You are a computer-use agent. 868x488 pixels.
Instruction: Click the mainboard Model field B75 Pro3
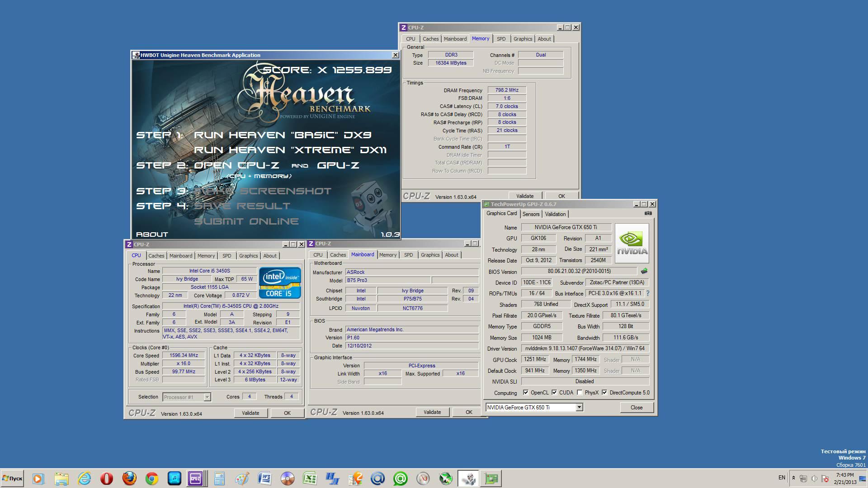tap(388, 280)
